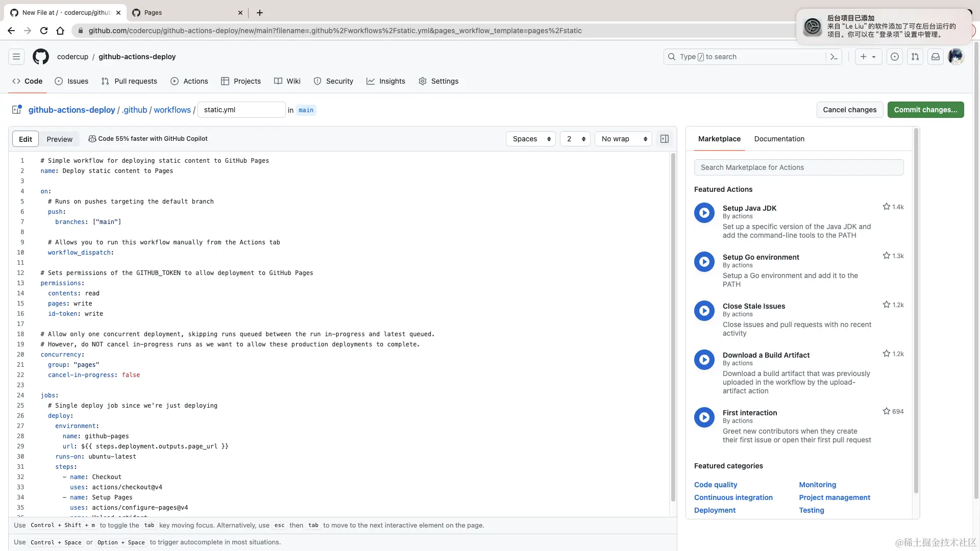Open the Security repository tab
980x551 pixels.
tap(333, 81)
